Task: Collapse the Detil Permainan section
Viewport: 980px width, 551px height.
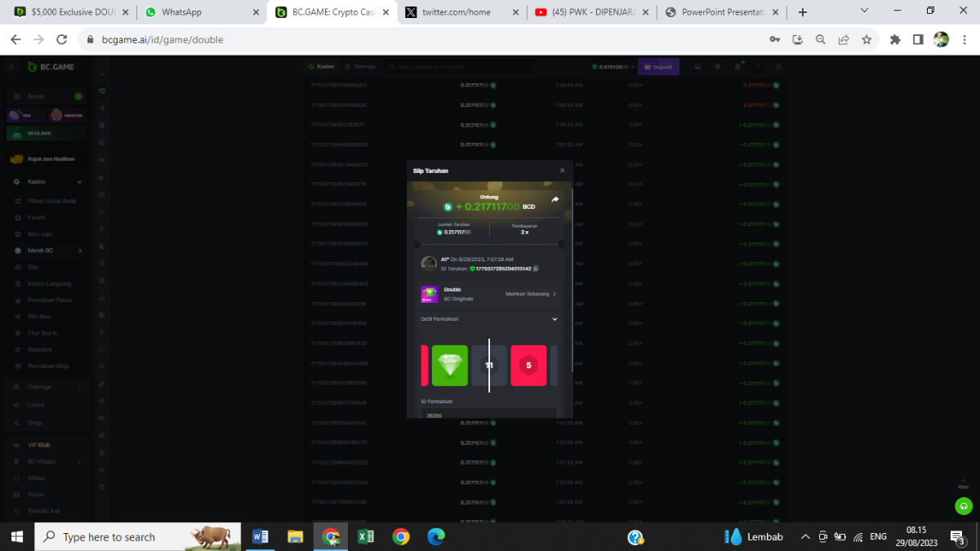Action: pyautogui.click(x=555, y=319)
